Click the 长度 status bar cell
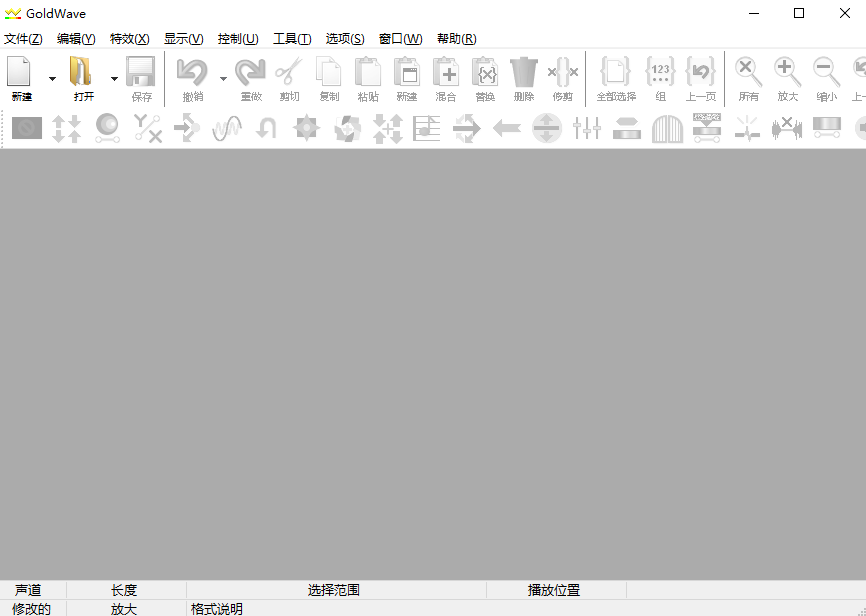Screen dimensions: 866x616 coord(124,590)
